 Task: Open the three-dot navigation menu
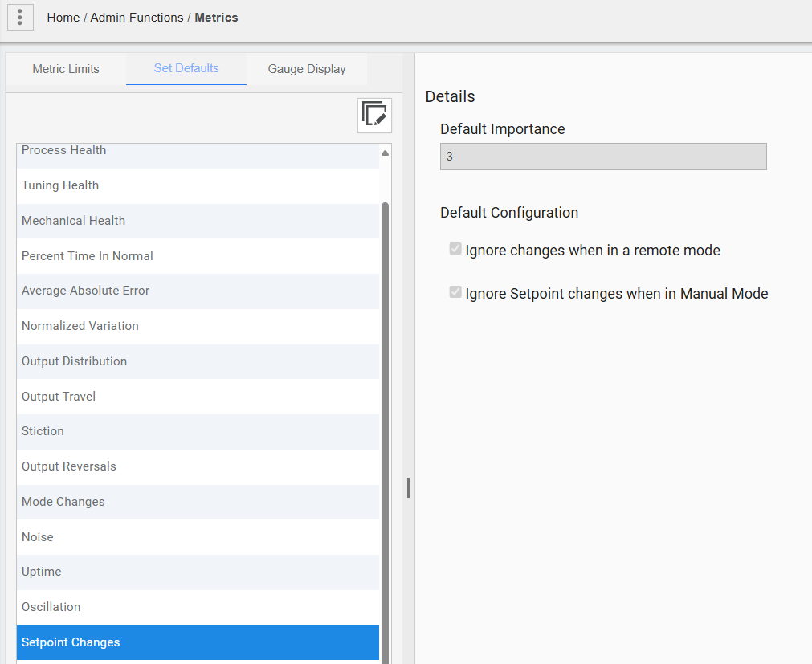(x=20, y=17)
